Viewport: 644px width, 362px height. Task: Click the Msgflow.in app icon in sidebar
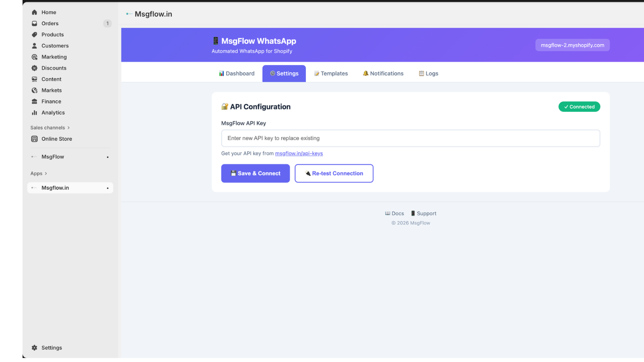tap(34, 188)
